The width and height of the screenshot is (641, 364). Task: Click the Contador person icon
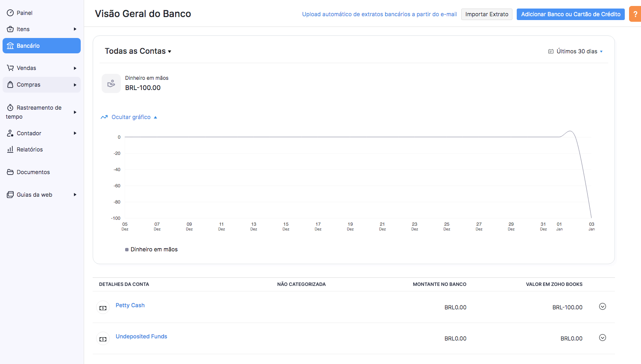(10, 133)
